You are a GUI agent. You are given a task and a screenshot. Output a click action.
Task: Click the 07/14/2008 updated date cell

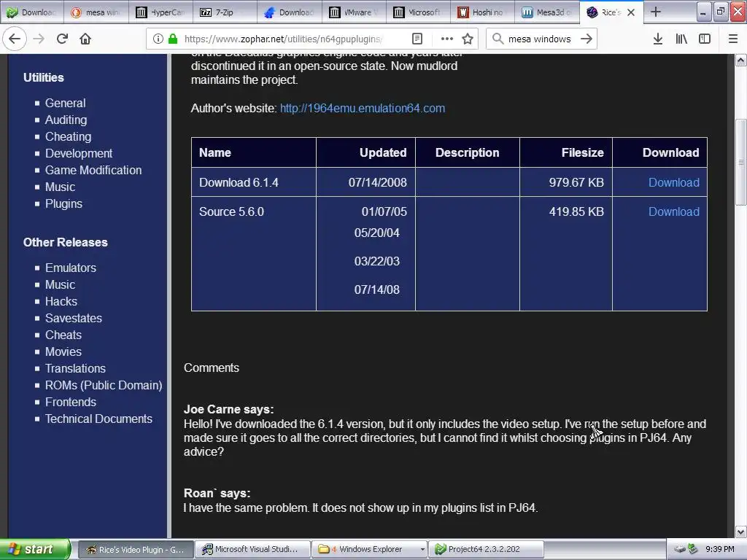click(x=366, y=182)
